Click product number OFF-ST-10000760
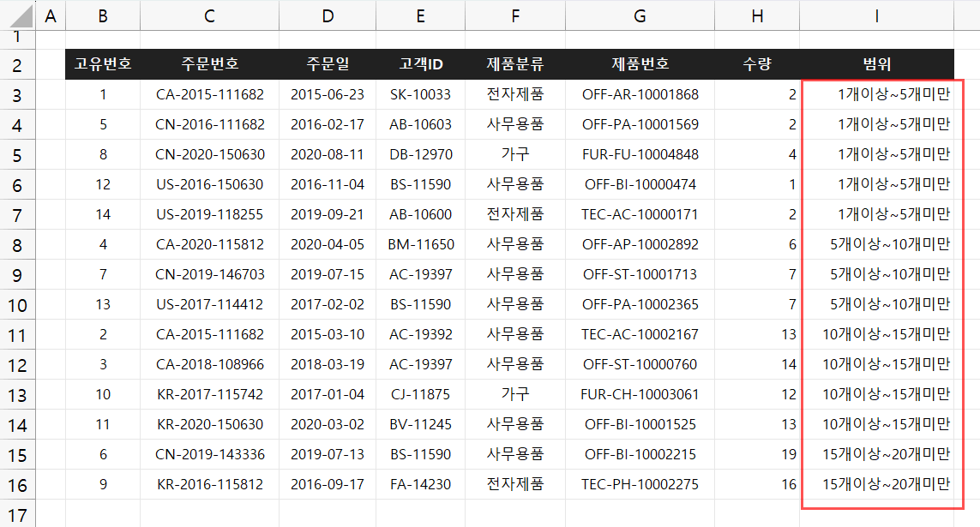Image resolution: width=980 pixels, height=527 pixels. click(x=640, y=365)
